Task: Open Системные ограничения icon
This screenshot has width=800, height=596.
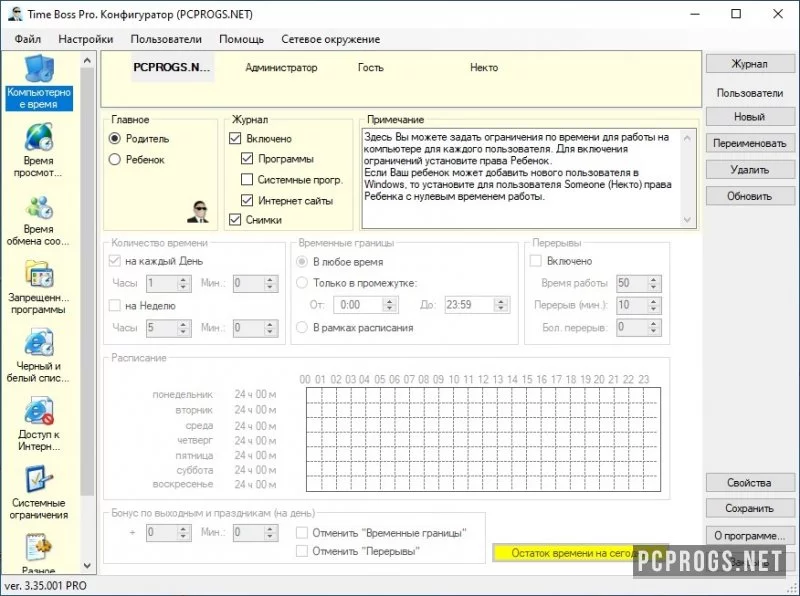Action: [39, 479]
